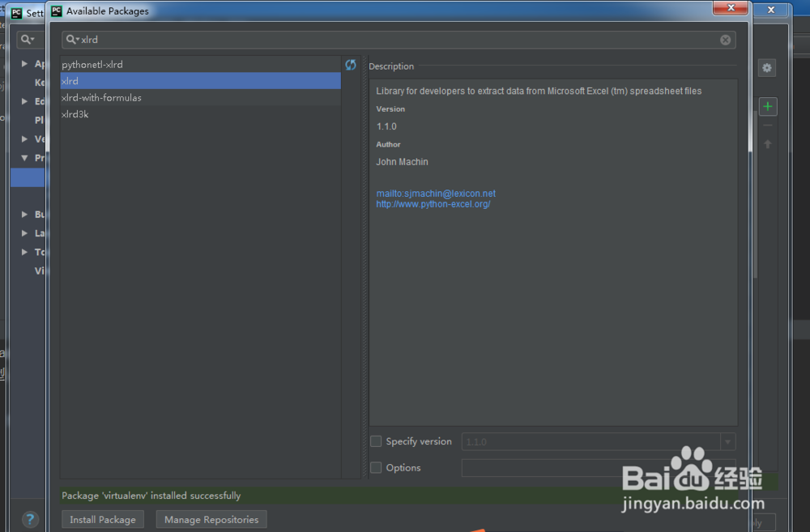810x532 pixels.
Task: Click the installed successfully status message
Action: click(151, 496)
